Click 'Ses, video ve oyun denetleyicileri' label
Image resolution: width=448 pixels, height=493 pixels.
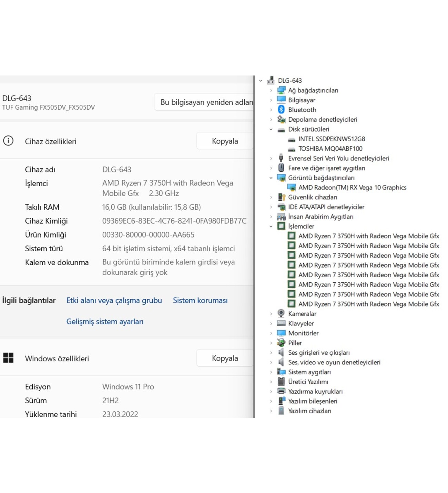[x=334, y=362]
